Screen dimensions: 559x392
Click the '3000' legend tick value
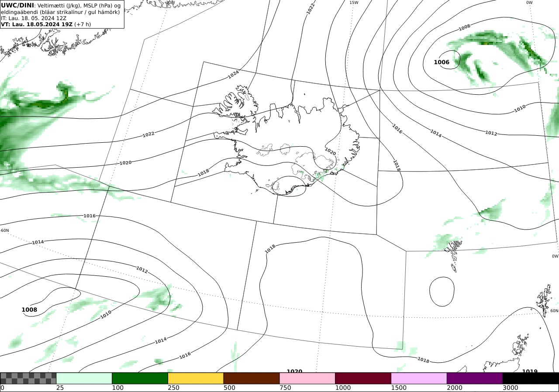(511, 388)
